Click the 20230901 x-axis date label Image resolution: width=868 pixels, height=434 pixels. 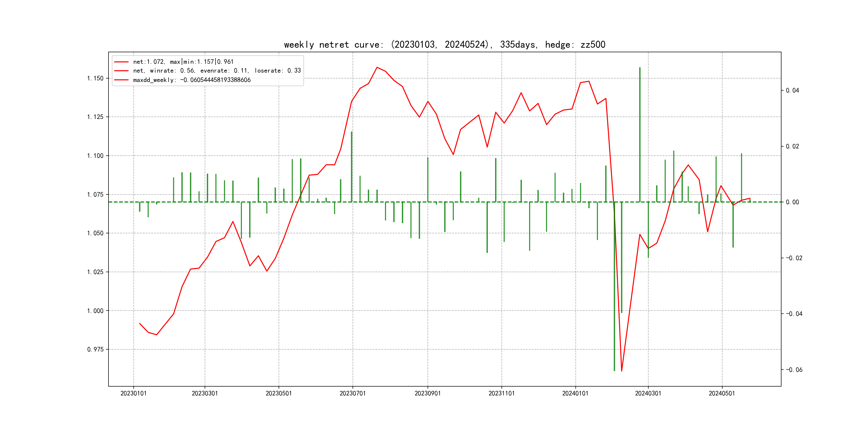[x=428, y=394]
